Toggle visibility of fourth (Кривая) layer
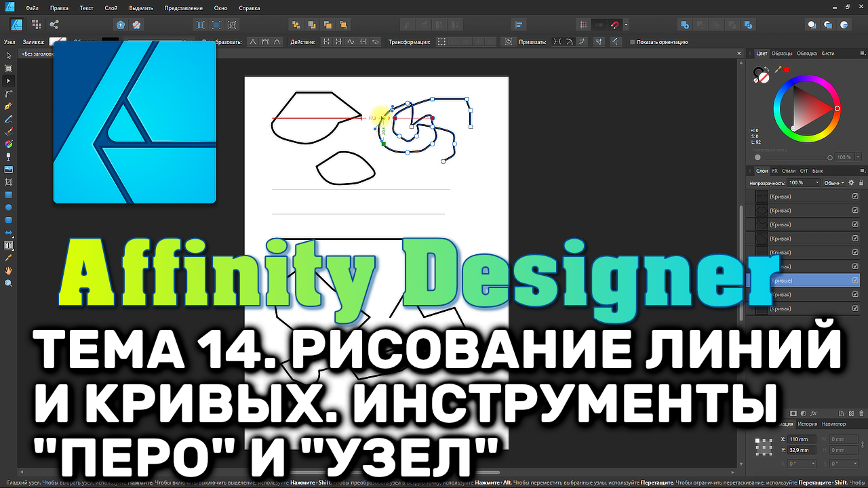The width and height of the screenshot is (868, 488). click(x=855, y=239)
